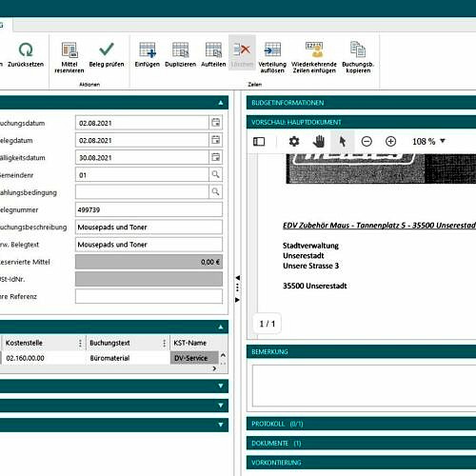This screenshot has height=476, width=476.
Task: Expand the panel using the right splitter arrow
Action: click(237, 300)
